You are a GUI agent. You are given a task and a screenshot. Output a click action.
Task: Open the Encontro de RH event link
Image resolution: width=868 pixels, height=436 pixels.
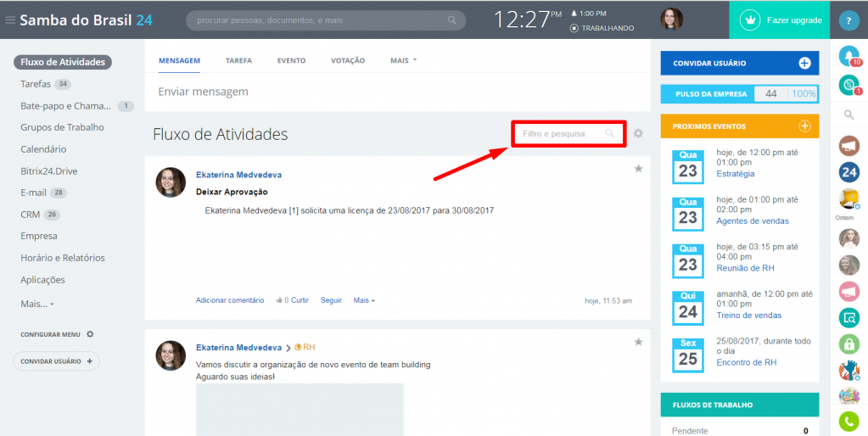click(746, 362)
